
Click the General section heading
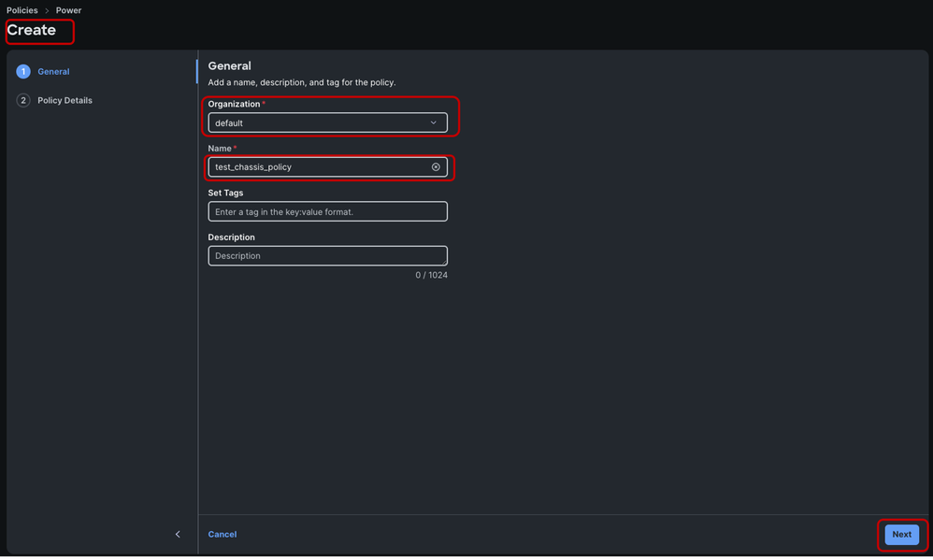tap(229, 66)
